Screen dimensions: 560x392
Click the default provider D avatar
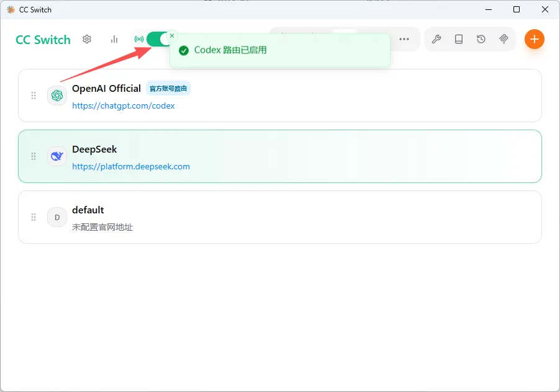(x=57, y=217)
